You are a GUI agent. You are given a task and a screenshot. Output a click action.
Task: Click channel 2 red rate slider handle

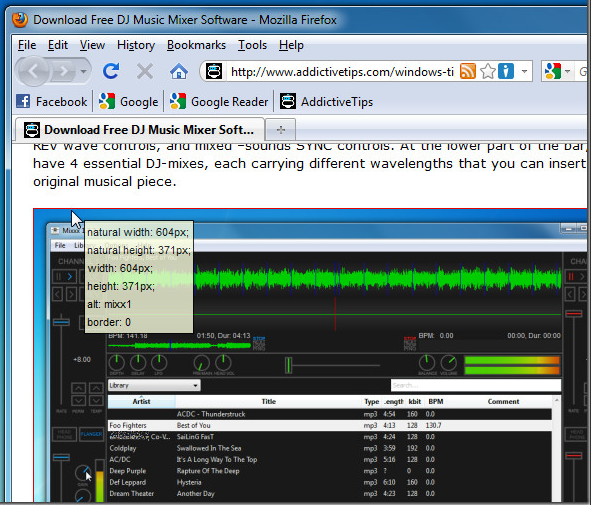574,314
